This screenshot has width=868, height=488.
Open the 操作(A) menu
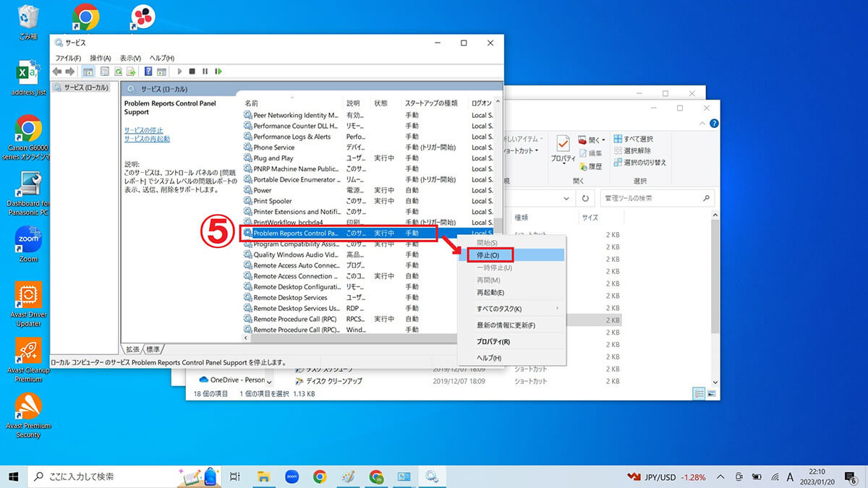coord(101,58)
